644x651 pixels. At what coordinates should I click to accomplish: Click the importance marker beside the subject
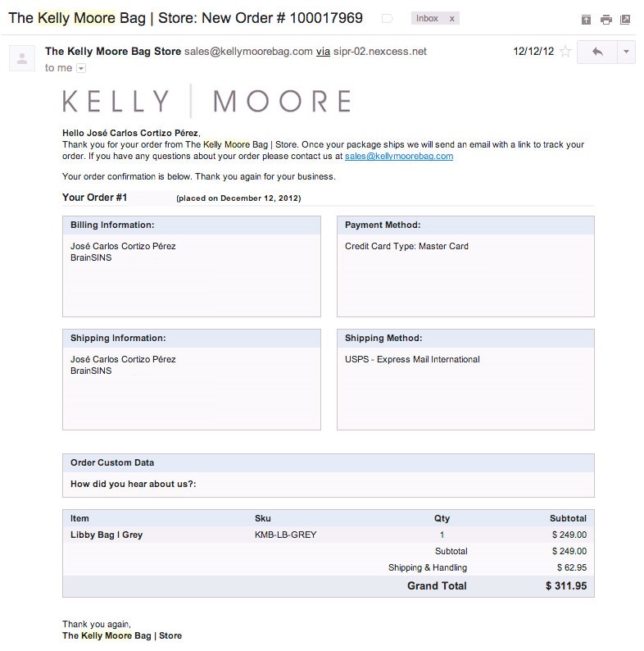pyautogui.click(x=388, y=18)
